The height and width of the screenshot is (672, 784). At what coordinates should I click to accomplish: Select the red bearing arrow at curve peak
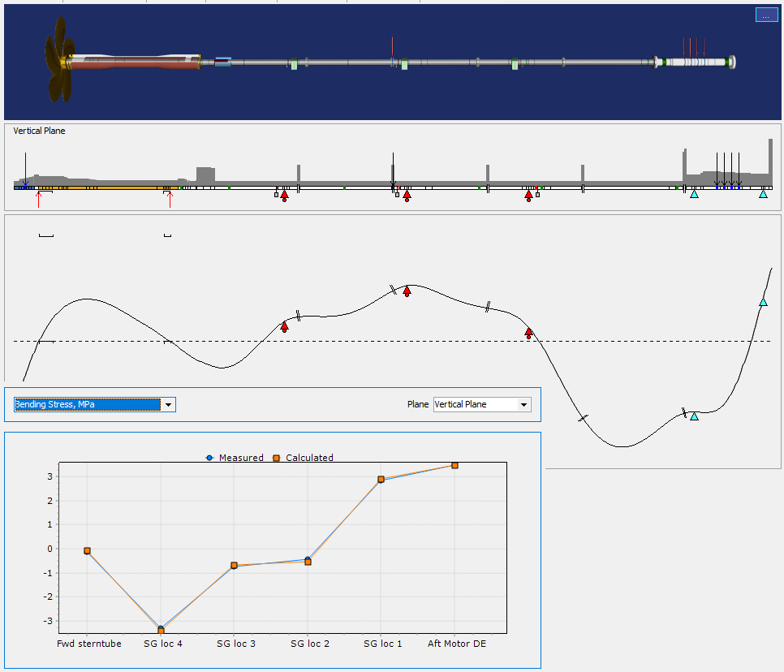click(407, 291)
